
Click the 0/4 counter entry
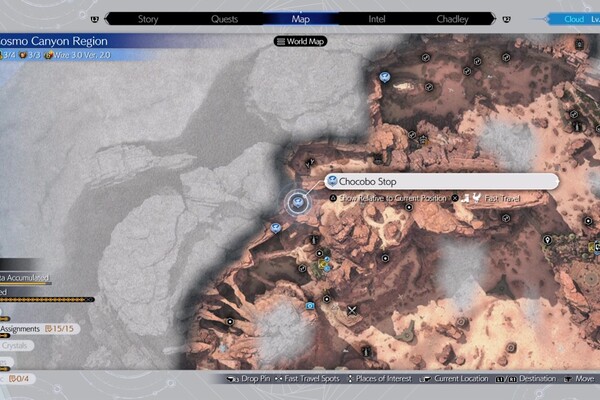[x=17, y=379]
